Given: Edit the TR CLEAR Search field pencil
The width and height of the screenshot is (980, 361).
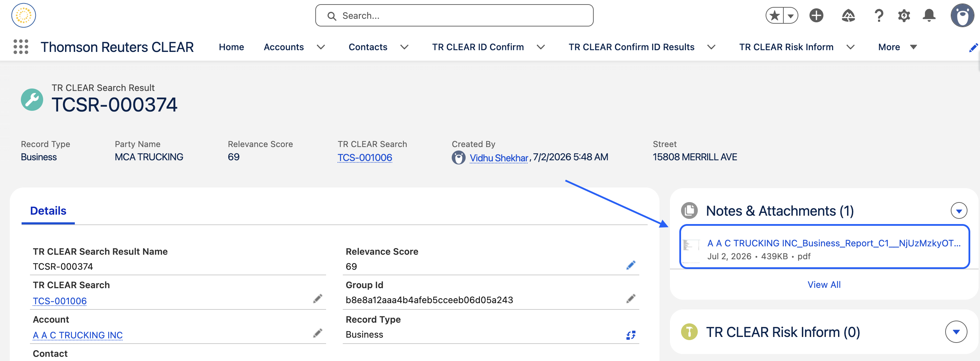Looking at the screenshot, I should (x=317, y=299).
